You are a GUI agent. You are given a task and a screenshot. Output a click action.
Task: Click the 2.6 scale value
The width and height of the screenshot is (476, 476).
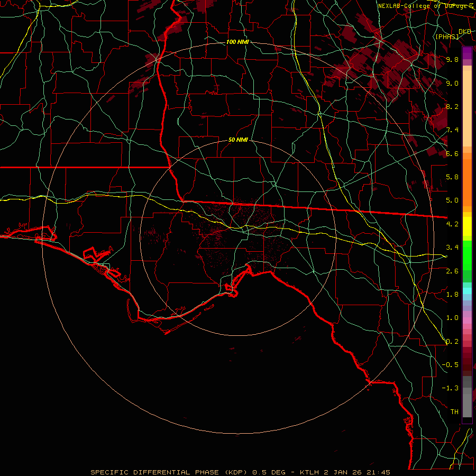[452, 271]
